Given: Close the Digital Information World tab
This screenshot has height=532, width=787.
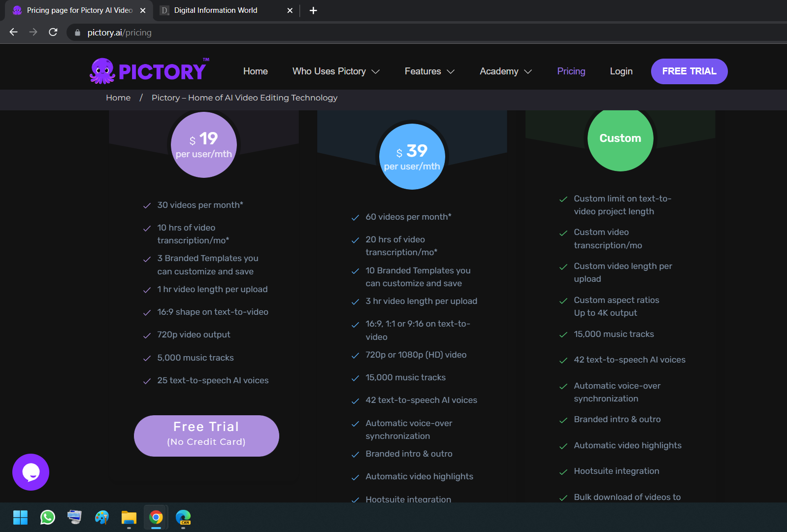Looking at the screenshot, I should tap(290, 10).
